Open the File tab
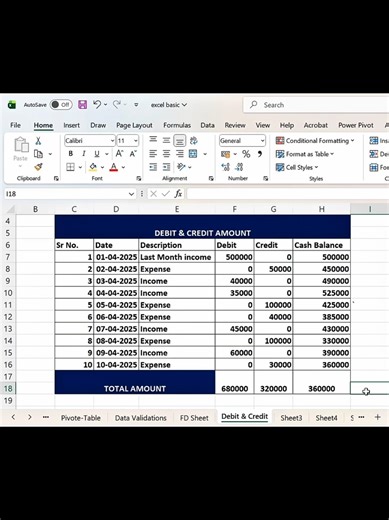 point(15,125)
